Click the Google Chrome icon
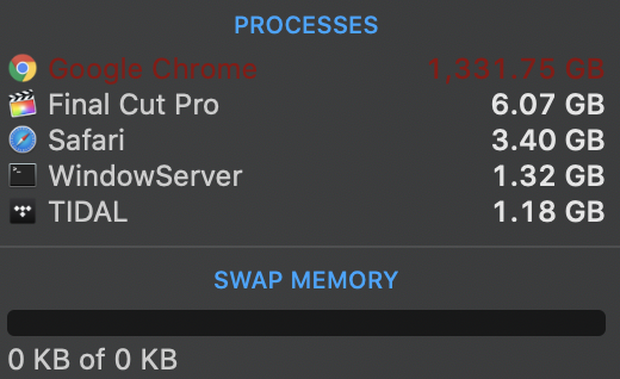Viewport: 620px width, 379px height. (x=23, y=68)
